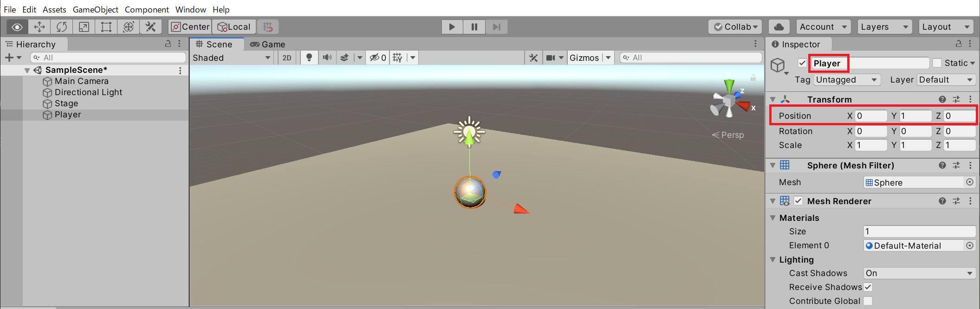Image resolution: width=980 pixels, height=309 pixels.
Task: Open the Shaded draw mode dropdown
Action: (232, 58)
